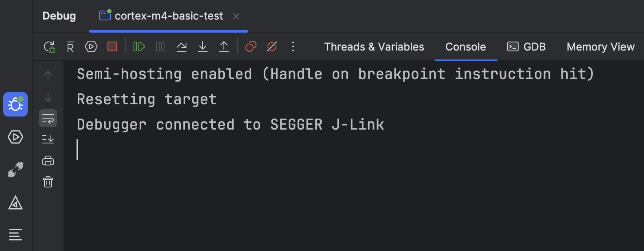Reset the target board
This screenshot has height=251, width=644.
click(x=70, y=46)
